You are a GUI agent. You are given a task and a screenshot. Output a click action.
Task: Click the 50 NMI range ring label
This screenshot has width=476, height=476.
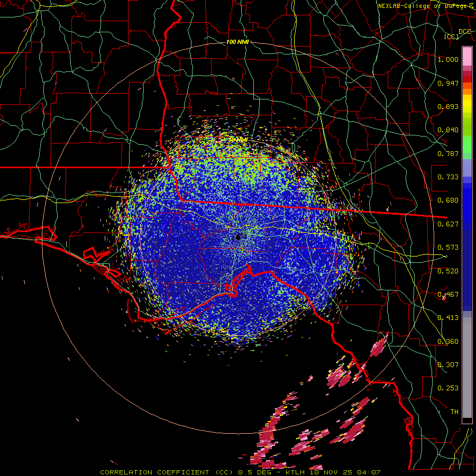[x=238, y=140]
